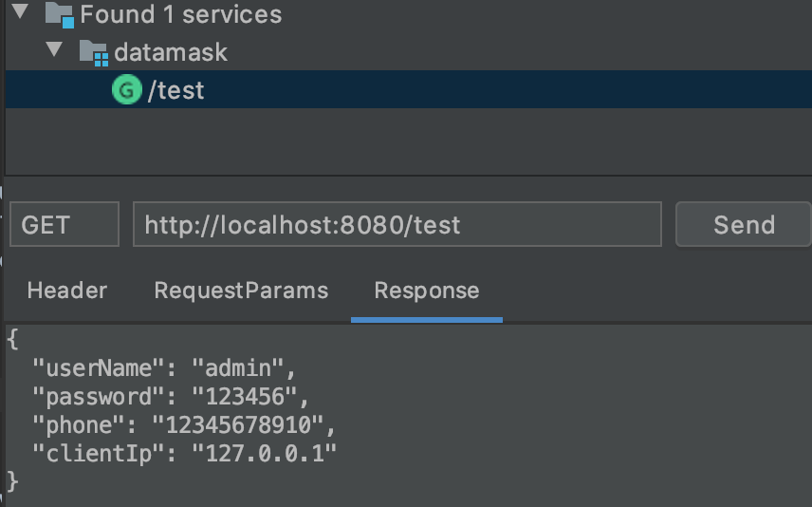The height and width of the screenshot is (507, 812).
Task: Collapse the Found 1 services tree node
Action: [x=20, y=13]
